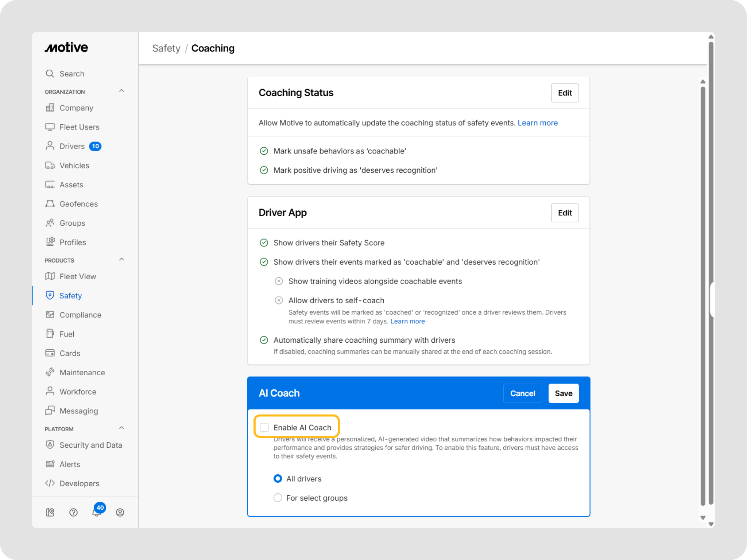The height and width of the screenshot is (560, 747).
Task: Click the Fuel pump icon in the sidebar
Action: (50, 334)
